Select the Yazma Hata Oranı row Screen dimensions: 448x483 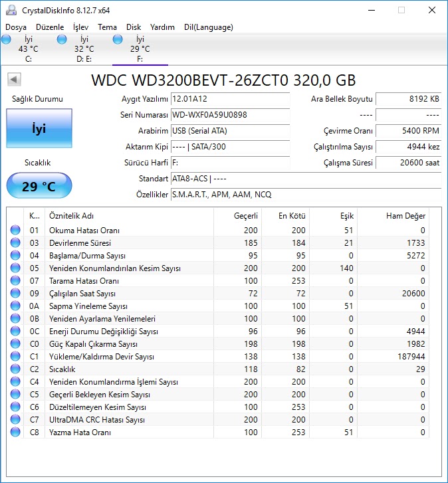[x=218, y=432]
